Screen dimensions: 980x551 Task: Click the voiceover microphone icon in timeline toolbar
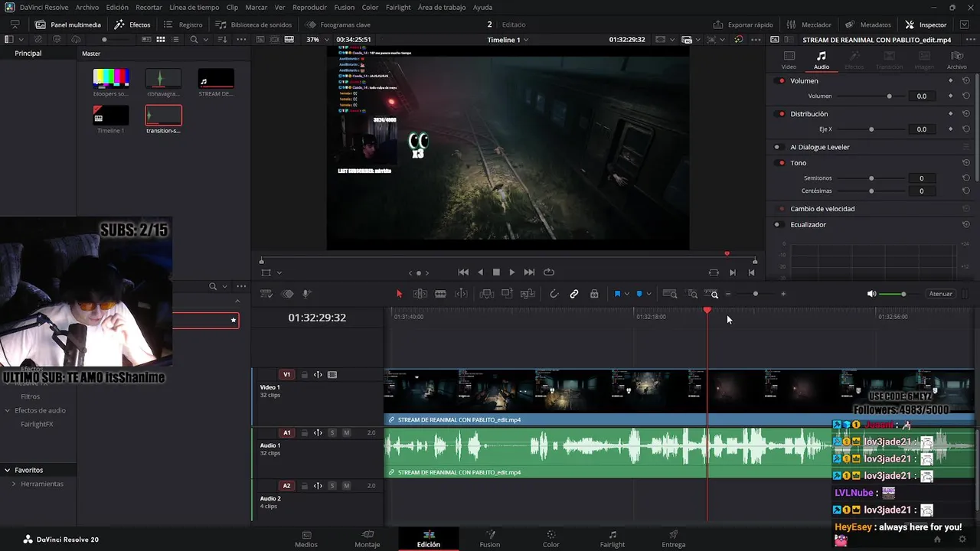307,294
